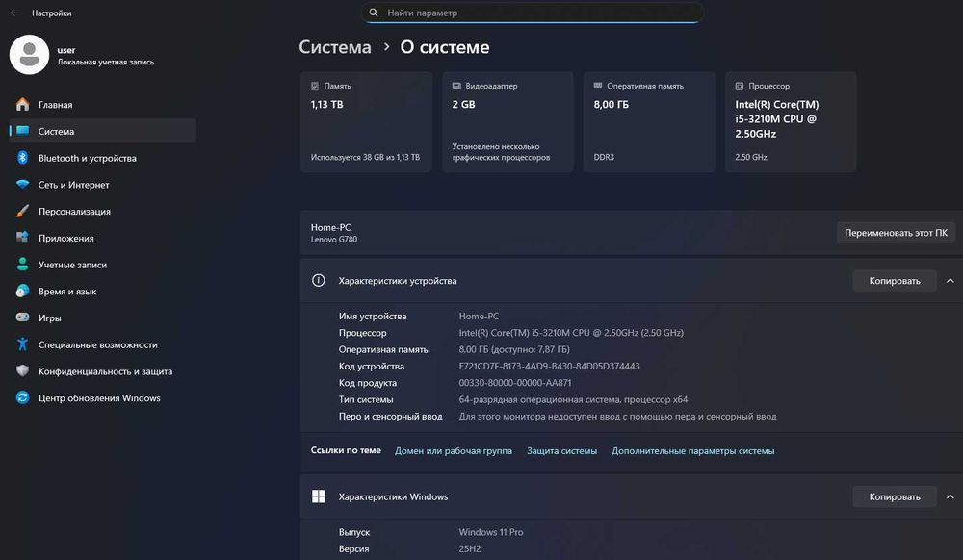Click the Переименовать этот ПК button
The height and width of the screenshot is (560, 963).
coord(896,233)
